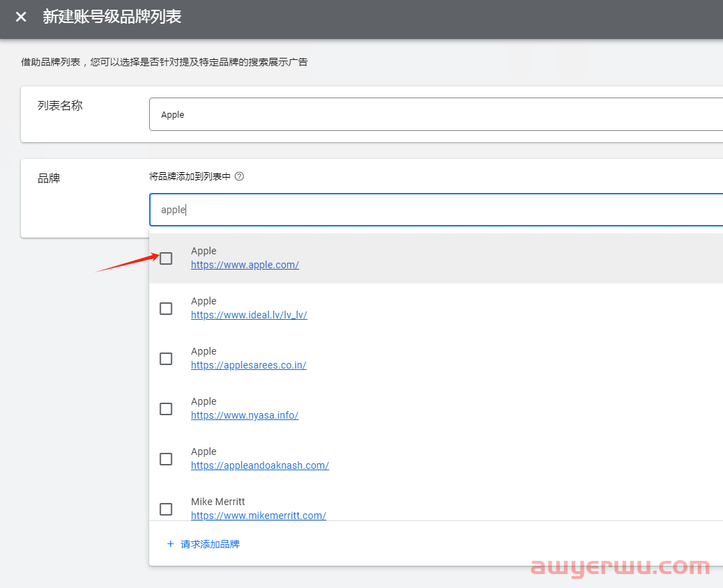The height and width of the screenshot is (588, 723).
Task: Check the Apple ideal.lv brand checkbox
Action: (x=166, y=309)
